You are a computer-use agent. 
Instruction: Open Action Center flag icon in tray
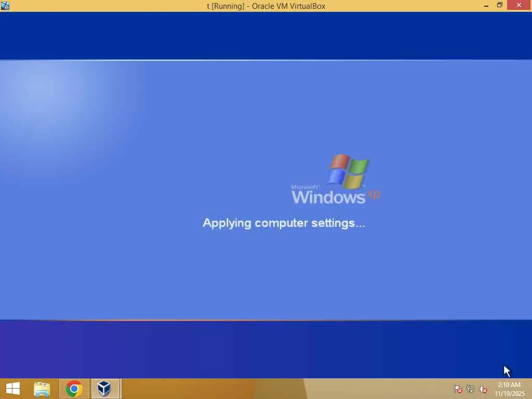point(458,389)
